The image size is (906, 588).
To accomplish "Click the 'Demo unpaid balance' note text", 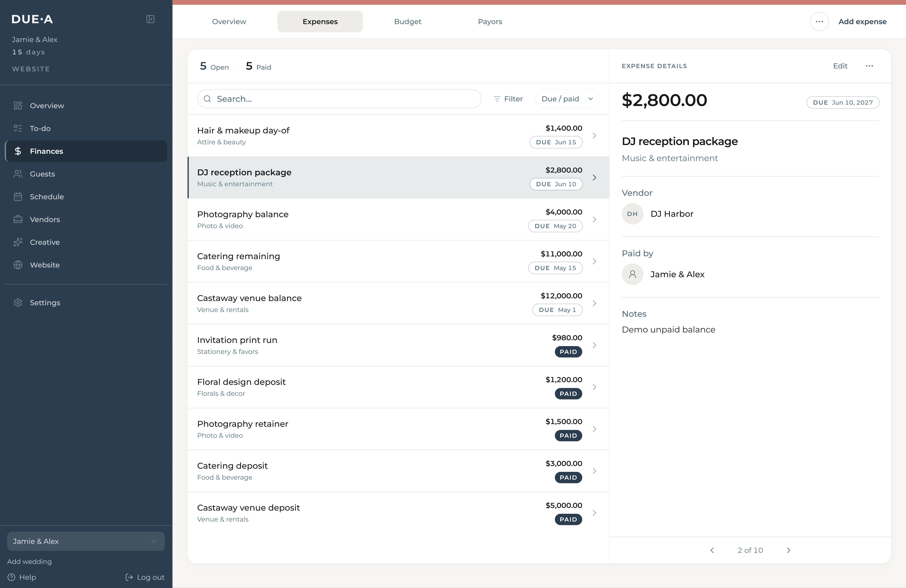I will 668,330.
